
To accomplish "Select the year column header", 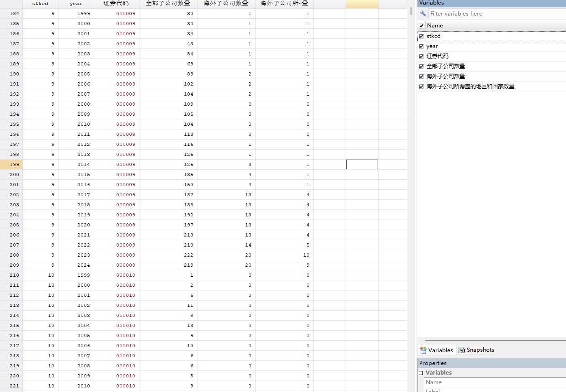I will (x=76, y=4).
